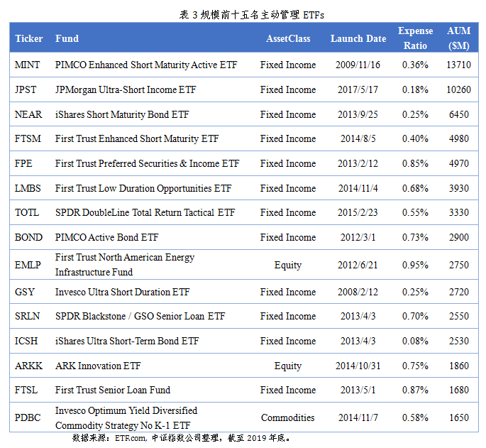Screen dimensions: 486x448
Task: Select the table title 表 3 规模前十五名主动管理 ETFs
Action: coord(252,15)
